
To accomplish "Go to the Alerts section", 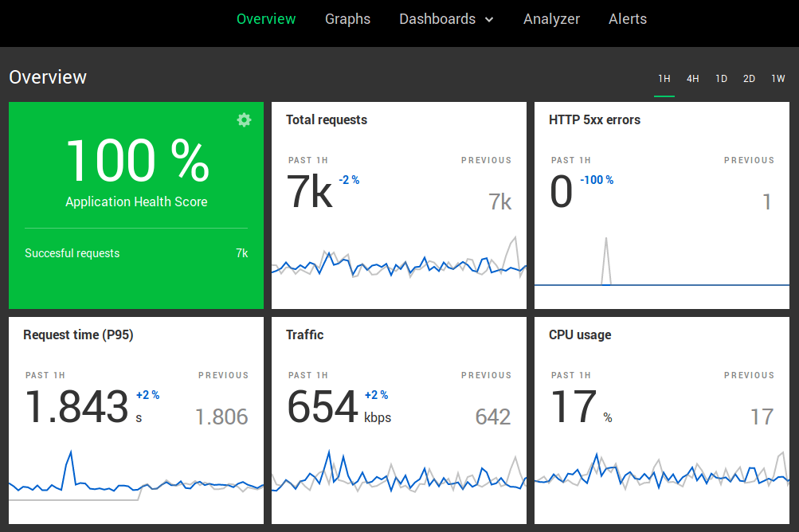I will tap(628, 19).
